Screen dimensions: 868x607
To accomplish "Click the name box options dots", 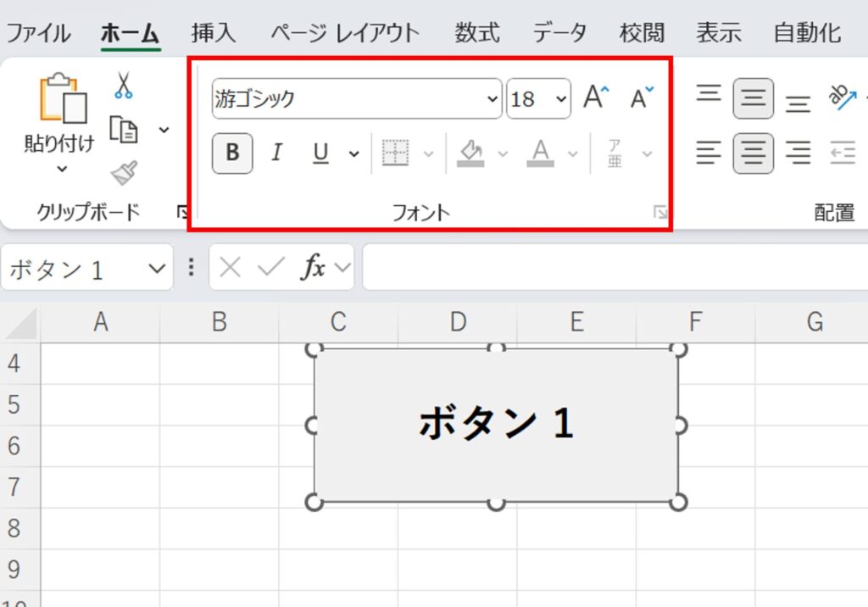I will click(192, 268).
